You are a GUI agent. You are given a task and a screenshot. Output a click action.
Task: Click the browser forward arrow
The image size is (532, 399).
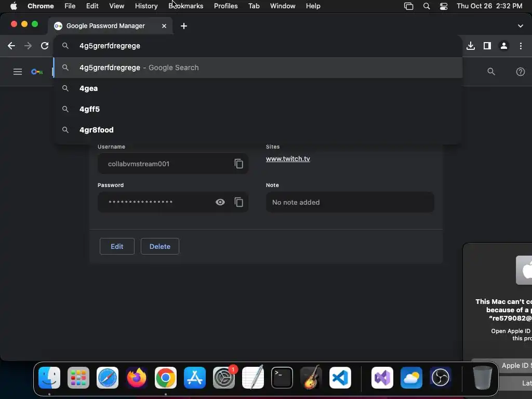[28, 46]
